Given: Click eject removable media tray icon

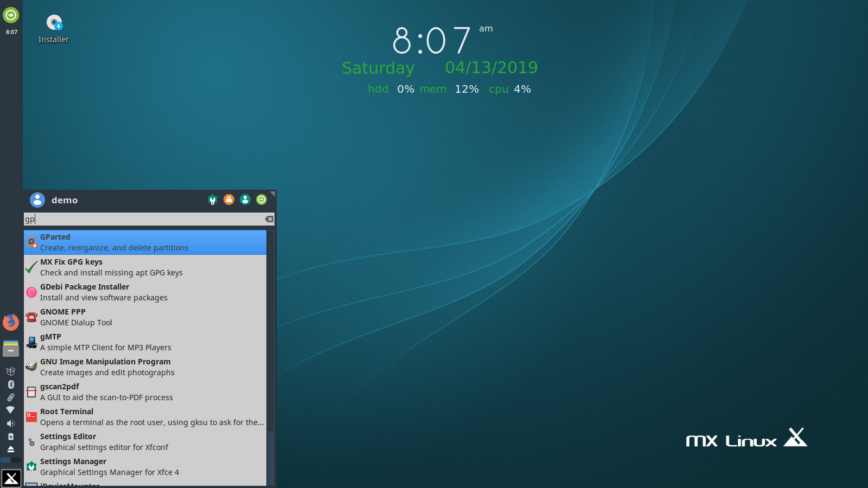Looking at the screenshot, I should 10,449.
